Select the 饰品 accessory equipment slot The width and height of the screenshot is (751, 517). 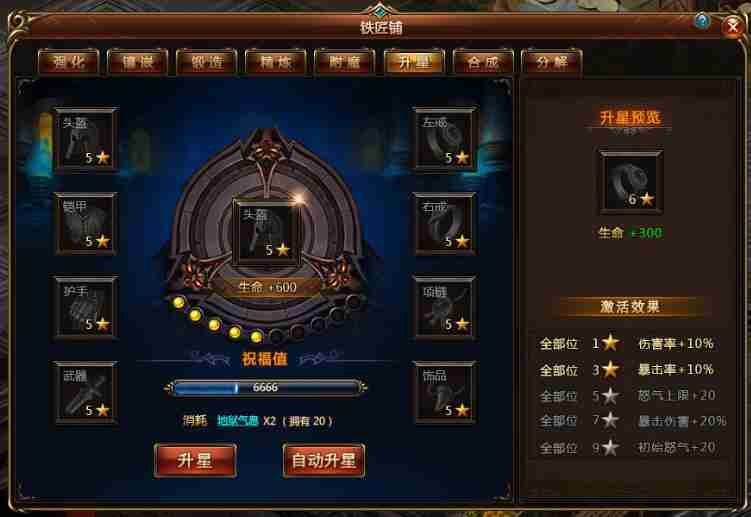click(445, 392)
